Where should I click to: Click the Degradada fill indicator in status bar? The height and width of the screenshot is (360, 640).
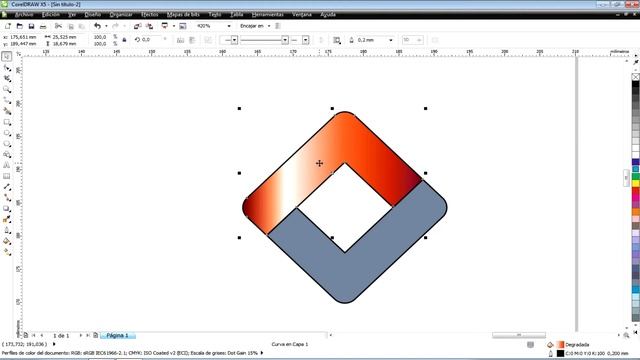point(560,345)
